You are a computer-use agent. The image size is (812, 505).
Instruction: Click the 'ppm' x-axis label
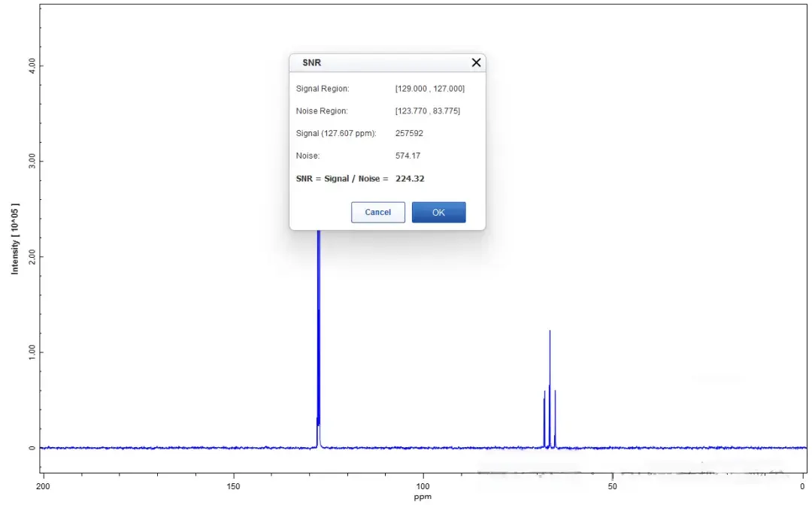[x=423, y=497]
